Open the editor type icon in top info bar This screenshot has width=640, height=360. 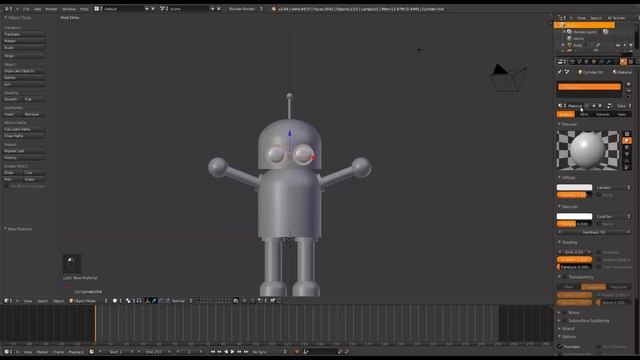pos(7,9)
